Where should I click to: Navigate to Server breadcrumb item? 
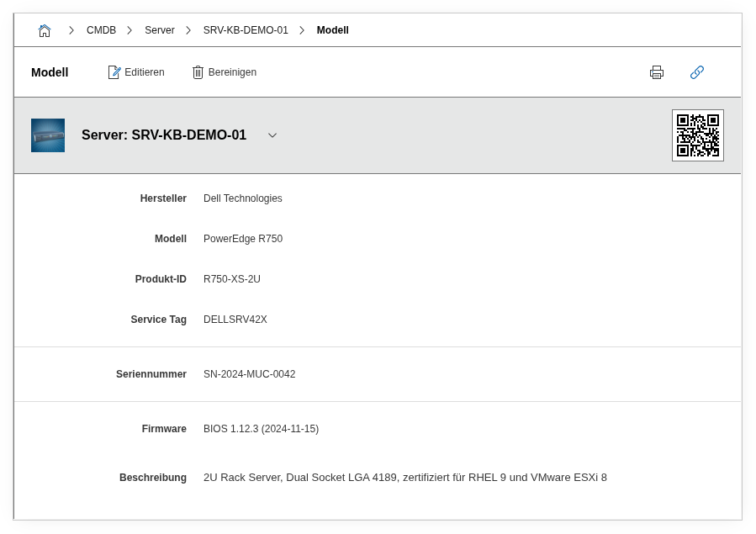[x=159, y=30]
